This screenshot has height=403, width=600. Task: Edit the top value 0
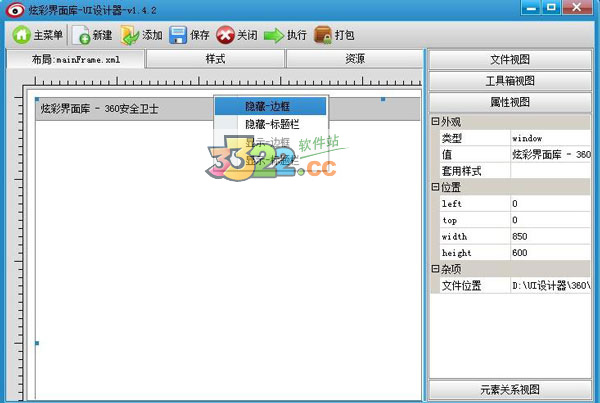(551, 220)
